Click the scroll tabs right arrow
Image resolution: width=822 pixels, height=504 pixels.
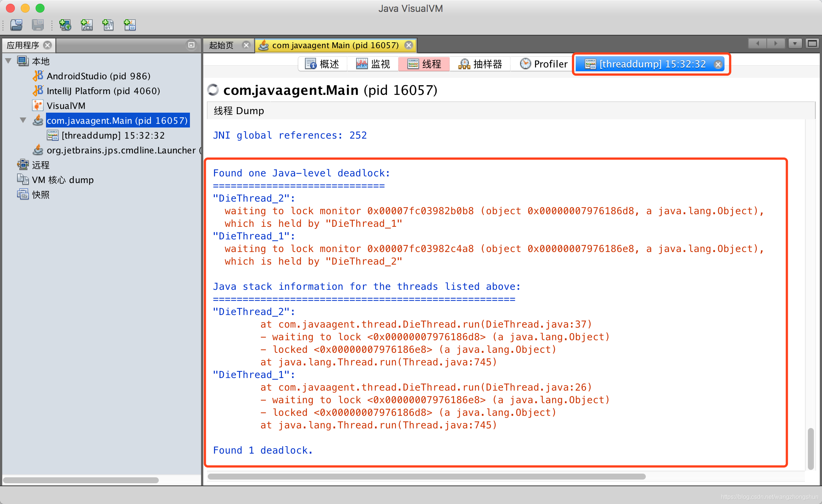coord(776,44)
